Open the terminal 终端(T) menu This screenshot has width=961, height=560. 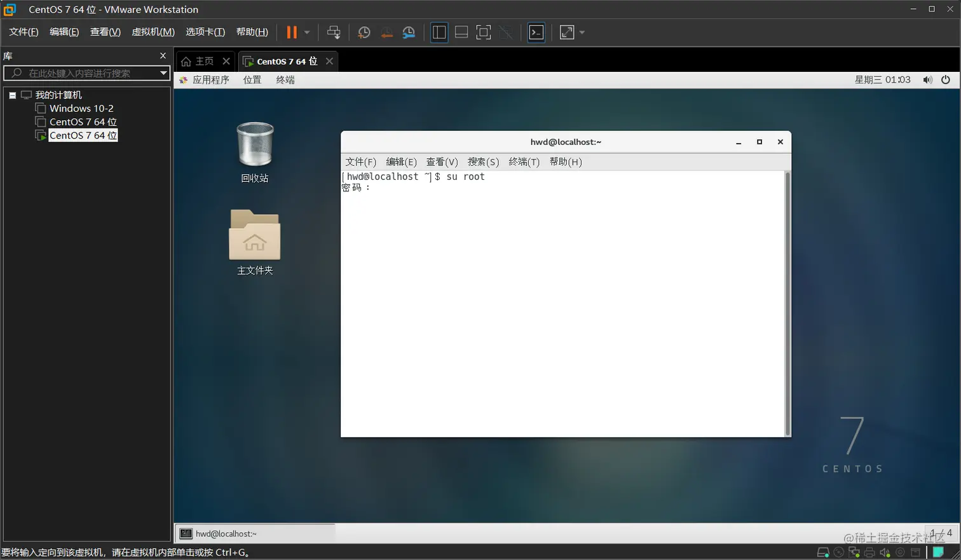tap(524, 162)
